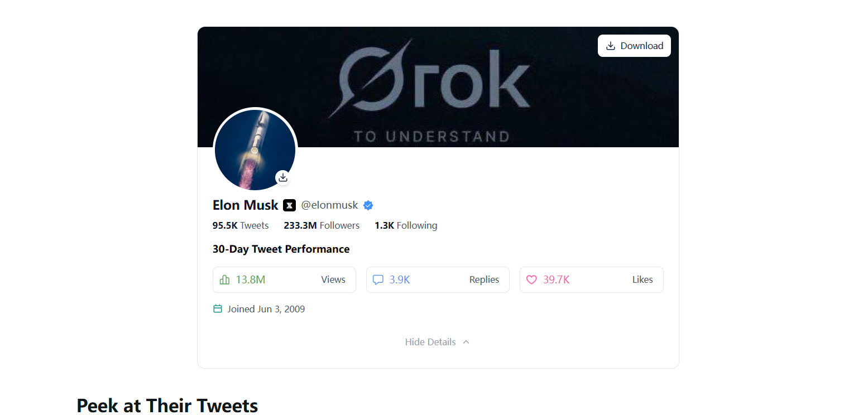Click the Peek at Their Tweets heading
This screenshot has width=868, height=415.
pyautogui.click(x=167, y=405)
